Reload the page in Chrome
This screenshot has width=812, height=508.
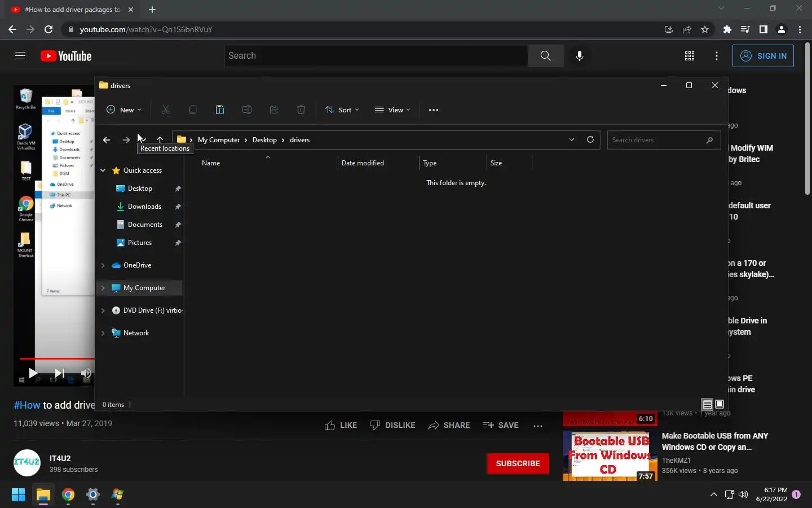pos(48,29)
